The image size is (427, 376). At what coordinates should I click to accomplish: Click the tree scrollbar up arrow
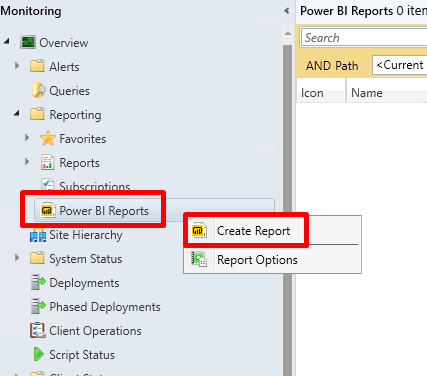[288, 34]
